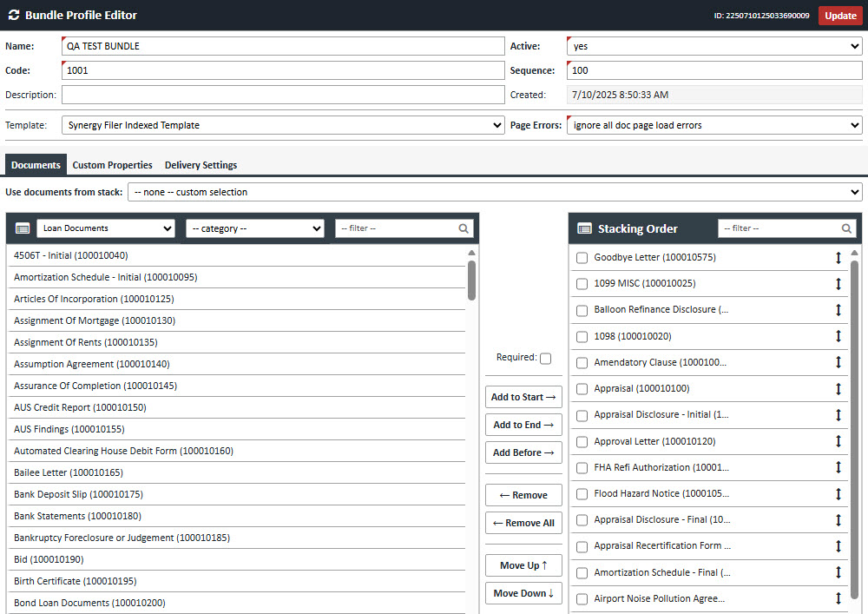868x614 pixels.
Task: Click the refresh icon beside Bundle Profile Editor
Action: [14, 16]
